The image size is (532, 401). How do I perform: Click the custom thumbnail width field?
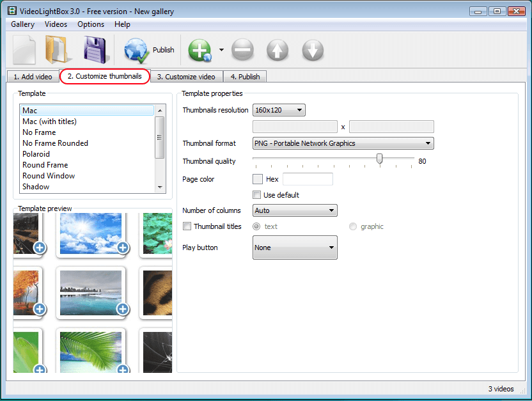pos(295,127)
